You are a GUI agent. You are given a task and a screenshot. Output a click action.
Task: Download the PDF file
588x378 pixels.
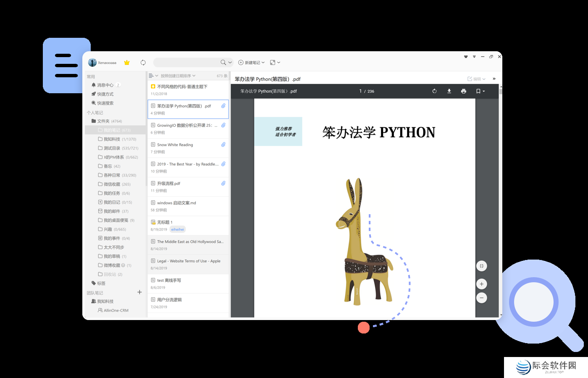[449, 91]
